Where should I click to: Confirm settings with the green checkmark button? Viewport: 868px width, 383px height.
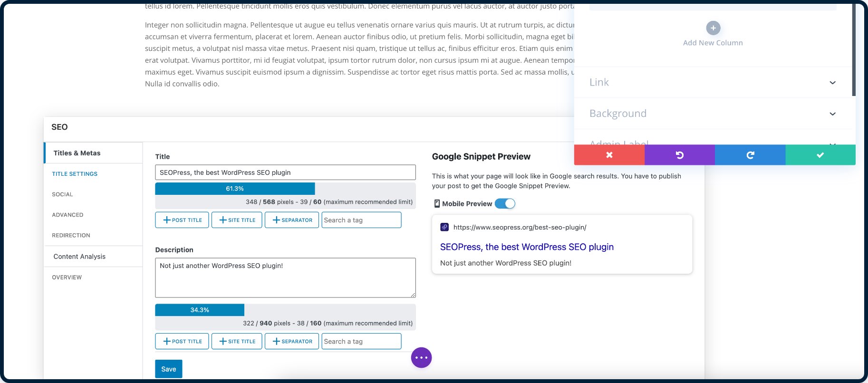[820, 155]
